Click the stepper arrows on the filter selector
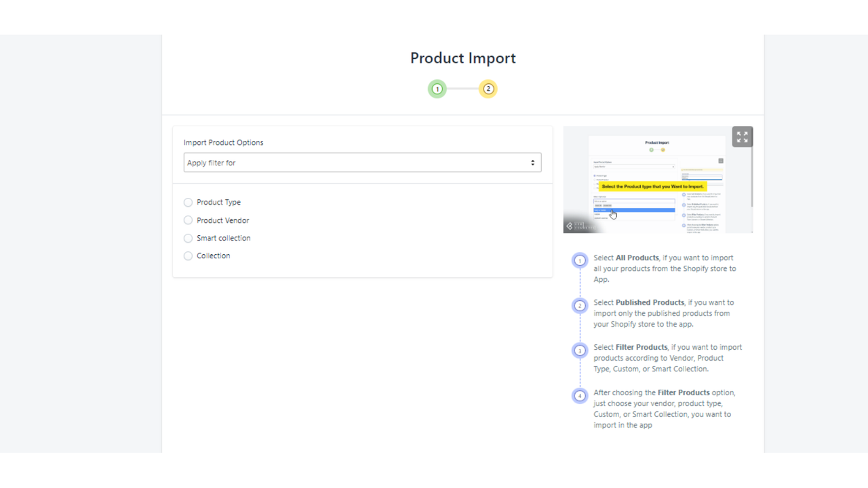 (533, 163)
